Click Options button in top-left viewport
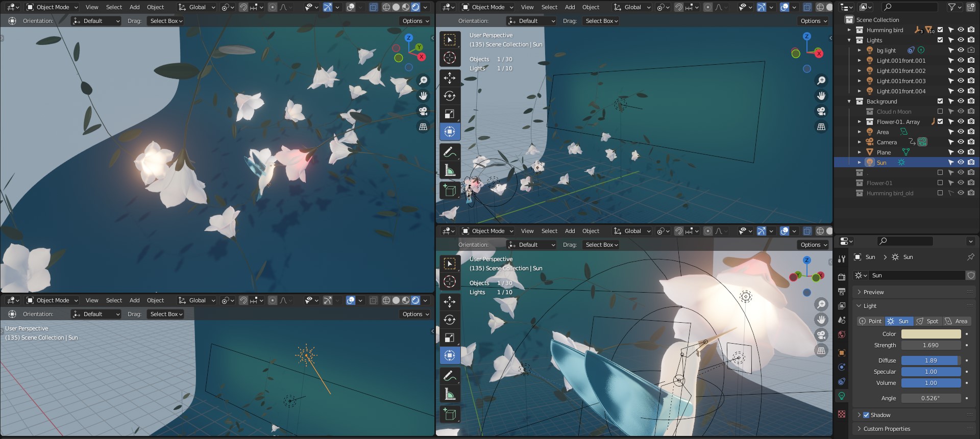The width and height of the screenshot is (980, 439). 415,21
